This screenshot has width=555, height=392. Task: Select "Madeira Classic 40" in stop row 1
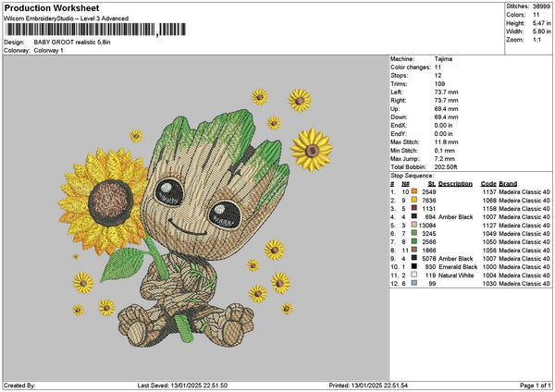click(x=524, y=191)
